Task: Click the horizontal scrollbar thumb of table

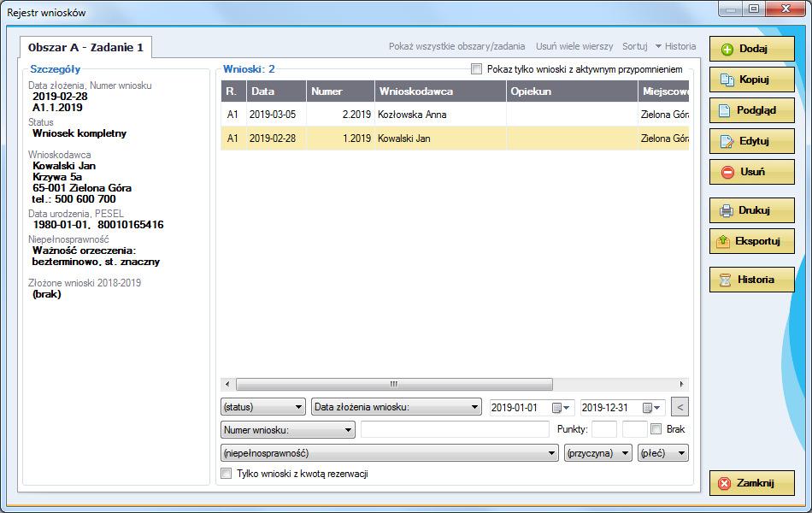Action: coord(394,384)
